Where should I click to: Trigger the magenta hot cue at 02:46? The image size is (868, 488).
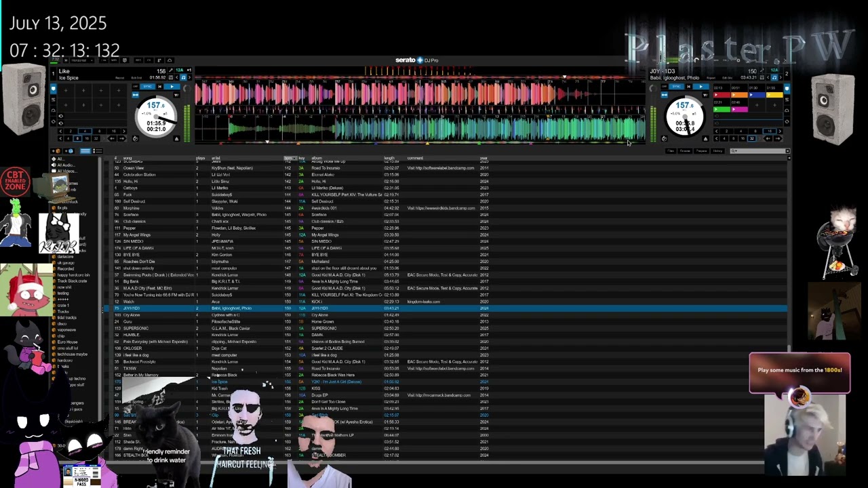[739, 109]
